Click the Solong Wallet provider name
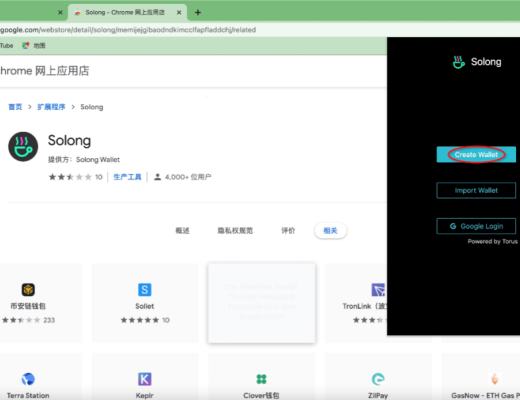 point(98,160)
